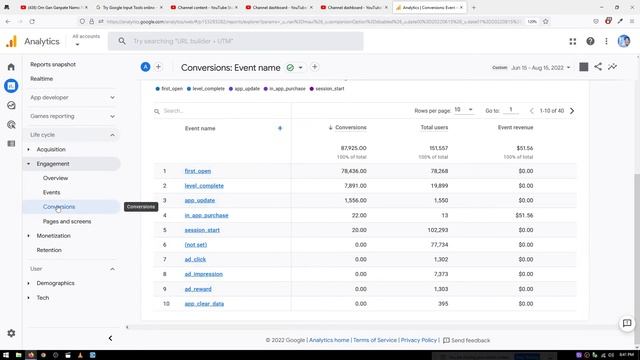The height and width of the screenshot is (360, 640).
Task: Open File Explorer from the taskbar
Action: pos(18,355)
